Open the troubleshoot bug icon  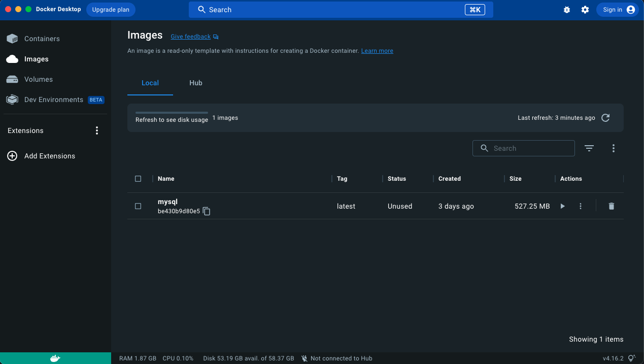tap(567, 10)
